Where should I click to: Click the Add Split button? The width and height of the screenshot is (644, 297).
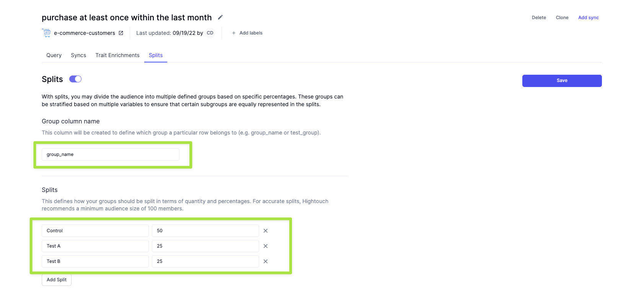pos(57,280)
